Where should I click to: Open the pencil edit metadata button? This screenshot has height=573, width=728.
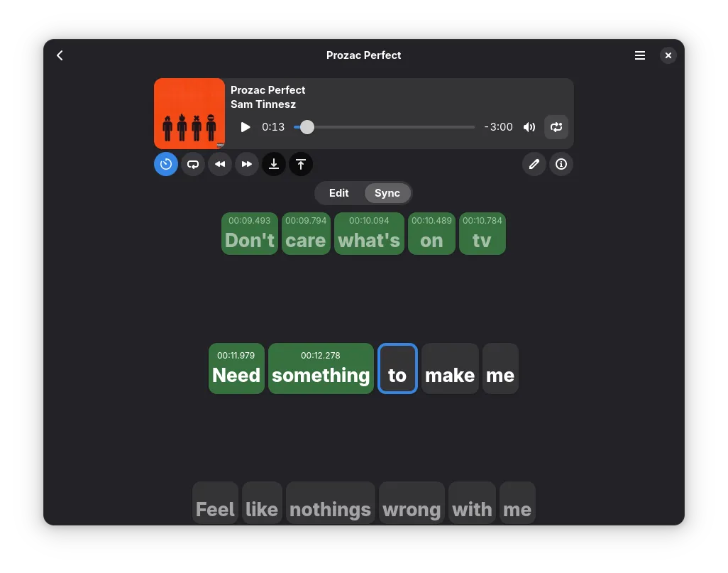(x=534, y=164)
